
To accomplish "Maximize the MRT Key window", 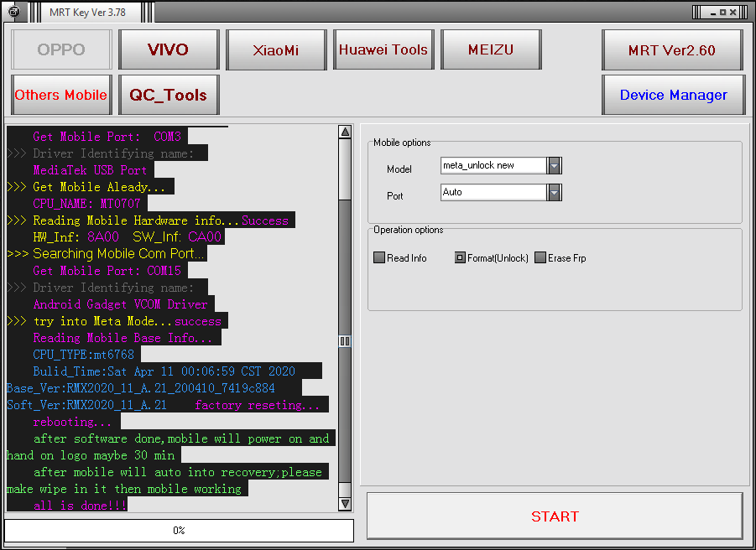I will 722,13.
